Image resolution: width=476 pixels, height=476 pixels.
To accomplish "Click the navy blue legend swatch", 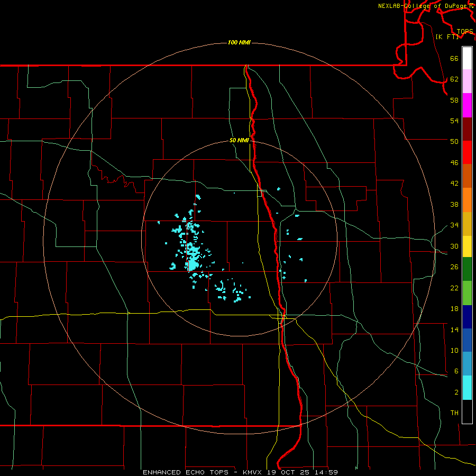I will (x=467, y=317).
